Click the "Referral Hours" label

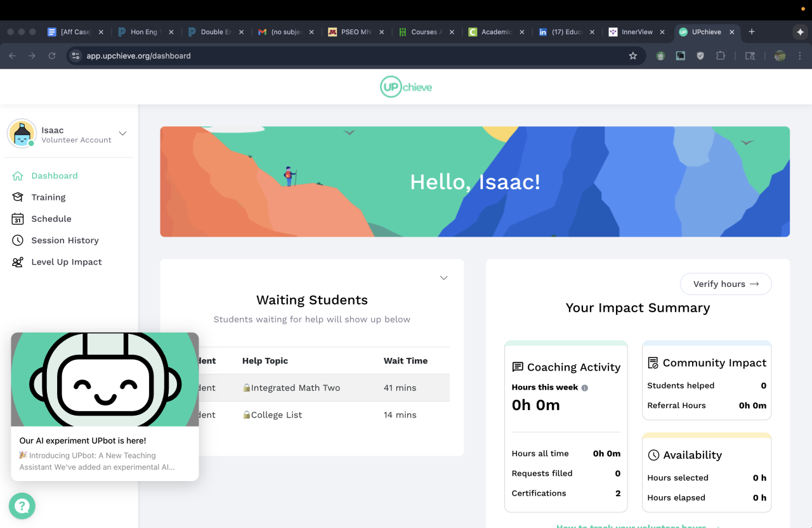[x=676, y=406]
